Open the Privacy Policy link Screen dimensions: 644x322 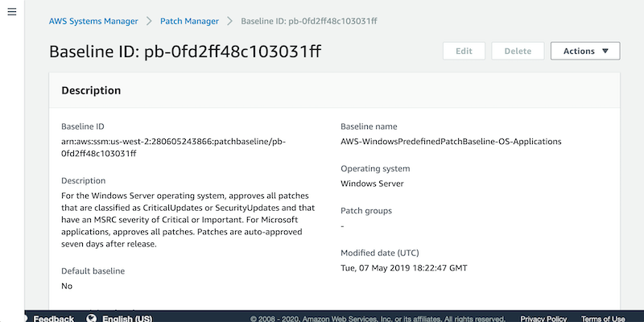544,319
